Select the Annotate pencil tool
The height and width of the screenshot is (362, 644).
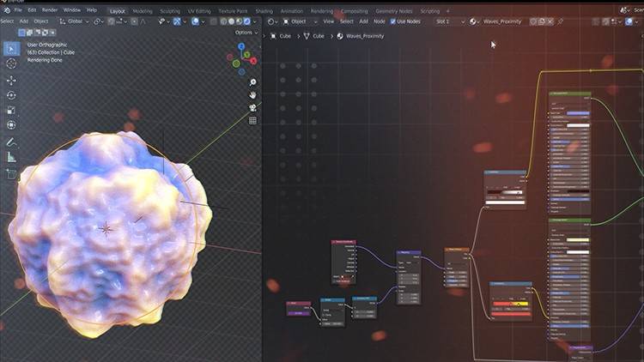[11, 142]
